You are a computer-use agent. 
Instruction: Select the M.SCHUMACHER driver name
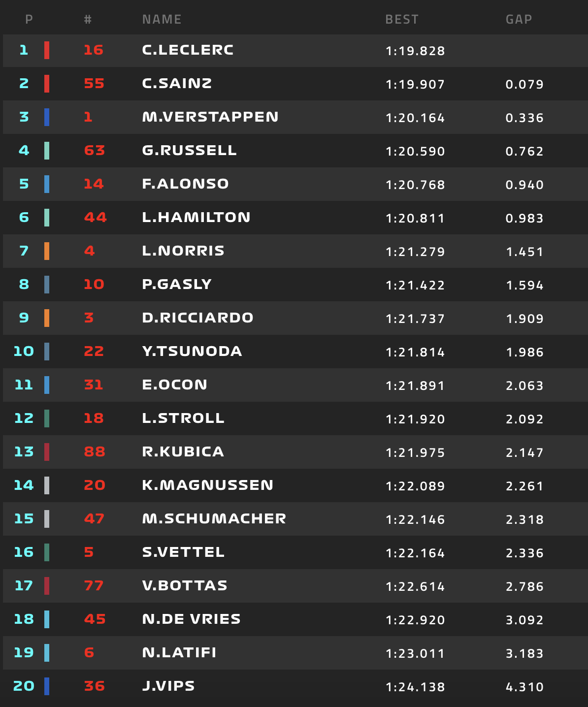214,519
